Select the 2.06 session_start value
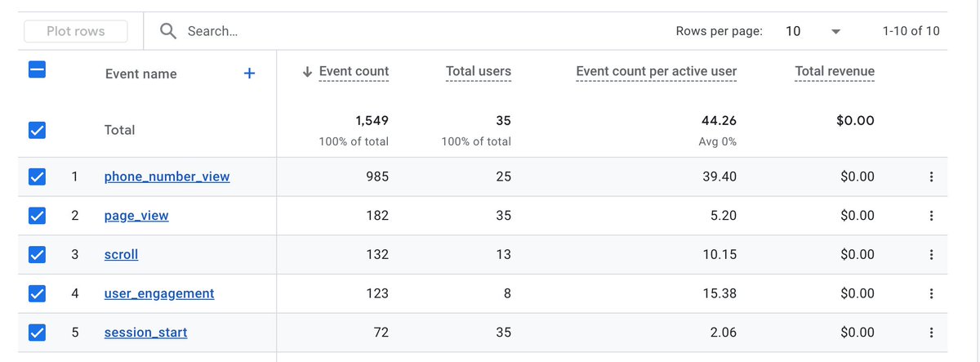 [x=723, y=333]
